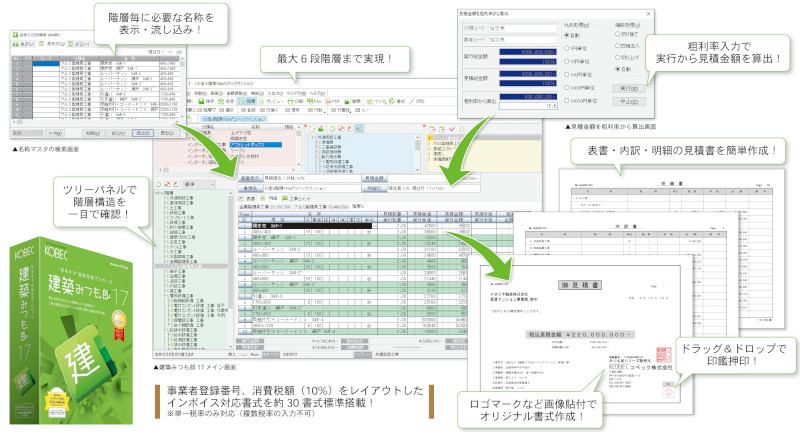Select the 切り捨て rounding radio button
Viewport: 800px width, 432px height.
617,34
